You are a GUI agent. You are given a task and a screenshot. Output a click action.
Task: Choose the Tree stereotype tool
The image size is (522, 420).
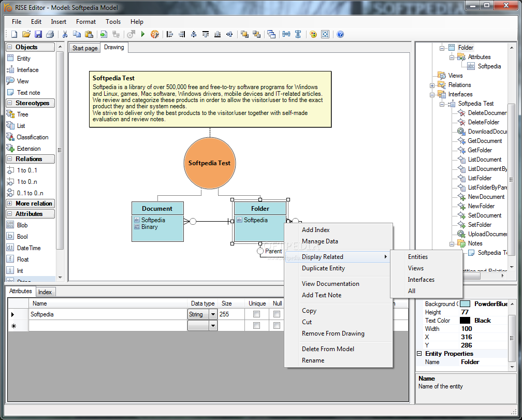point(22,114)
